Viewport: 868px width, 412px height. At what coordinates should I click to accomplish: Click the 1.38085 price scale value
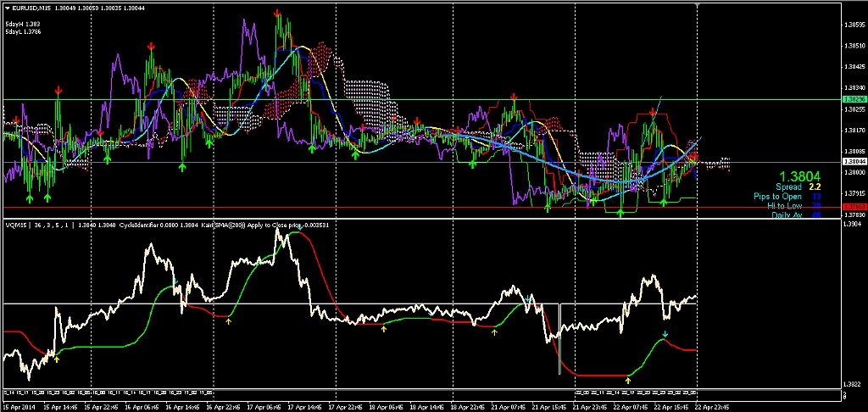tap(854, 152)
